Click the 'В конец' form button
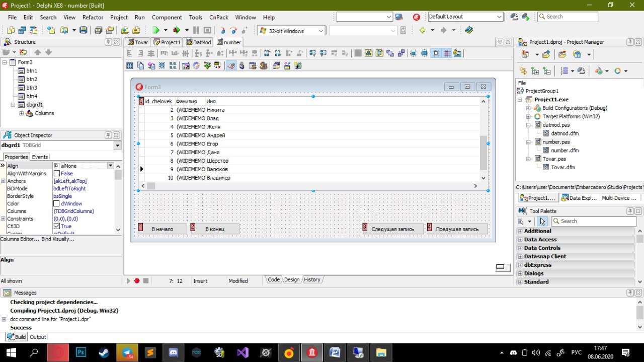The height and width of the screenshot is (362, 644). [x=215, y=229]
